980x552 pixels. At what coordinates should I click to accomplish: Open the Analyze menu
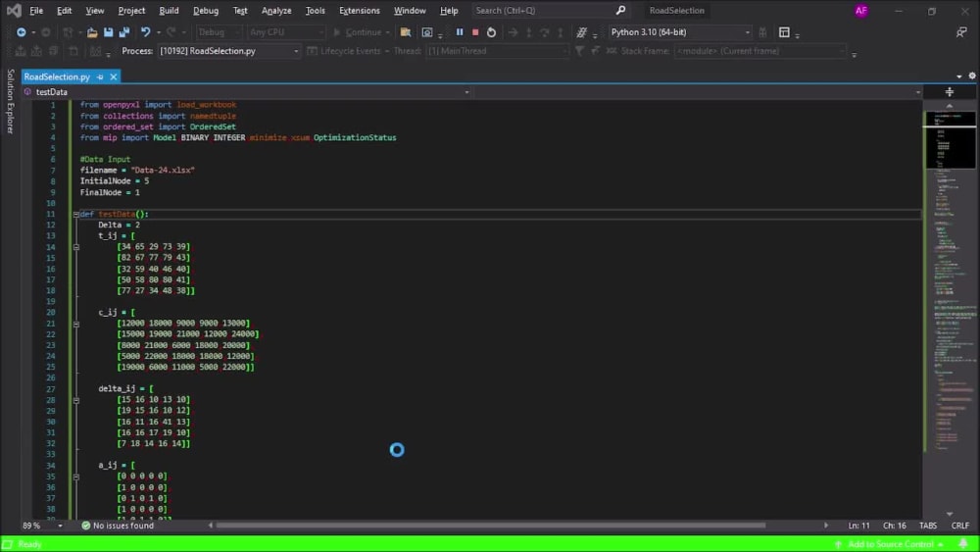(x=276, y=11)
